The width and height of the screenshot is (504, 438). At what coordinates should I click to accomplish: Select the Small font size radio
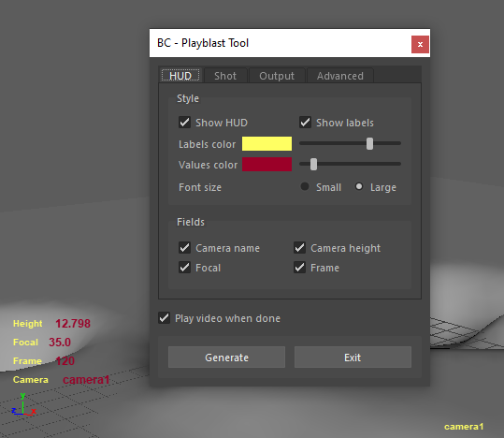click(305, 186)
